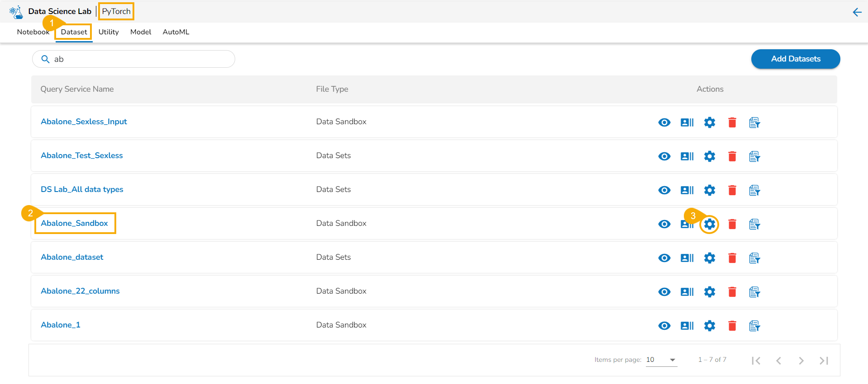Open the Abalone_22_columns dataset link
868x384 pixels.
[80, 291]
